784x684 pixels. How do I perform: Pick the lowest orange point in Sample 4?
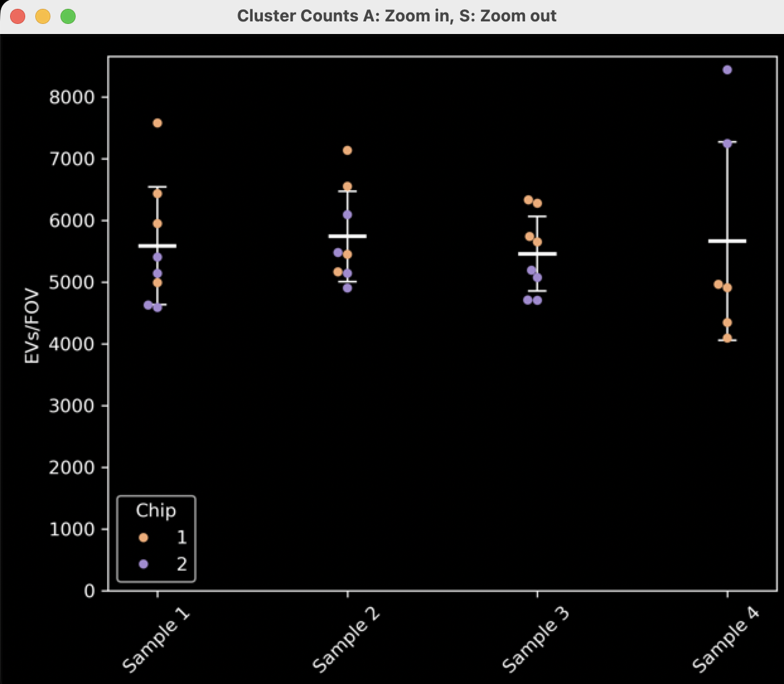727,338
